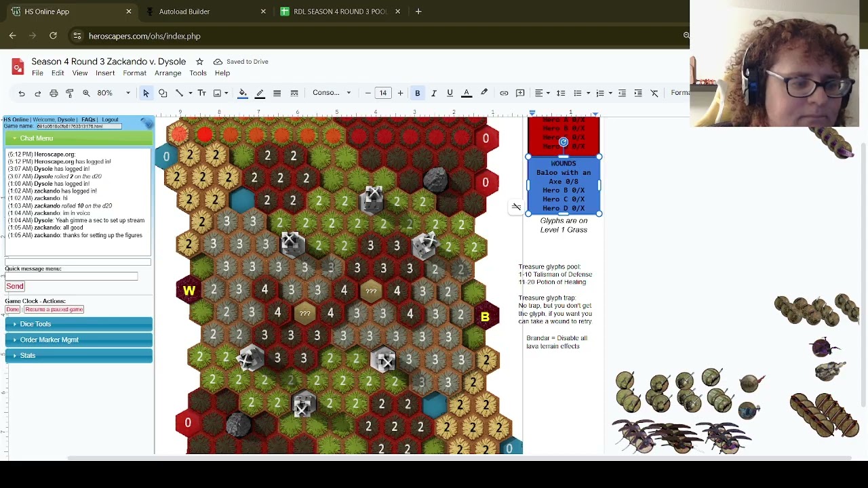Collapse the Chat Menu panel
The width and height of the screenshot is (868, 488).
79,138
